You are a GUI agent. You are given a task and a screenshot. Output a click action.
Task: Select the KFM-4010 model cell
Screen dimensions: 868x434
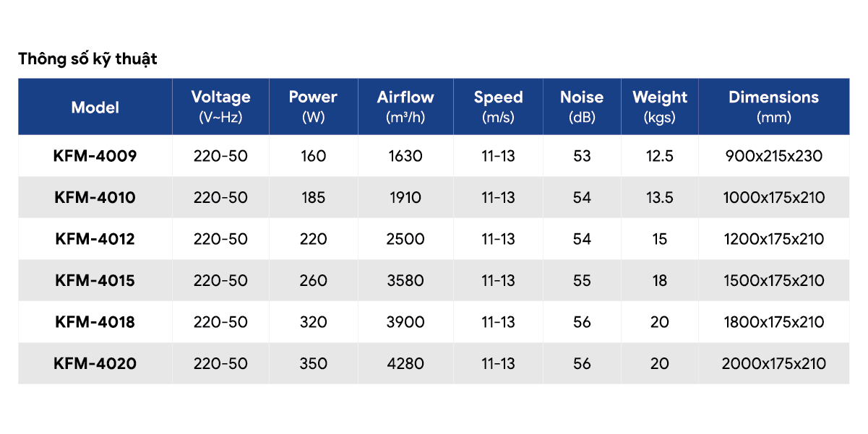[x=95, y=198]
